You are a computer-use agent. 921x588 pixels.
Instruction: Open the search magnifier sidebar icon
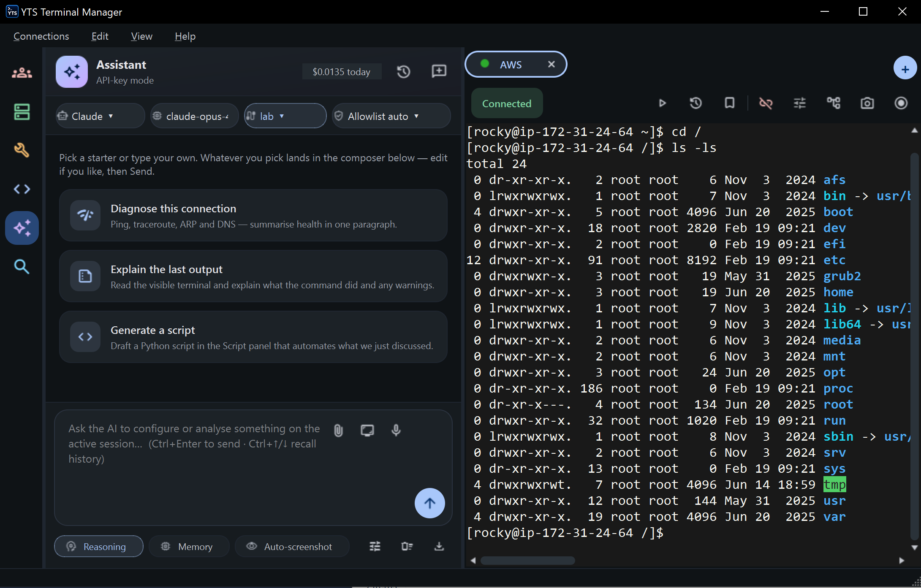pos(22,266)
